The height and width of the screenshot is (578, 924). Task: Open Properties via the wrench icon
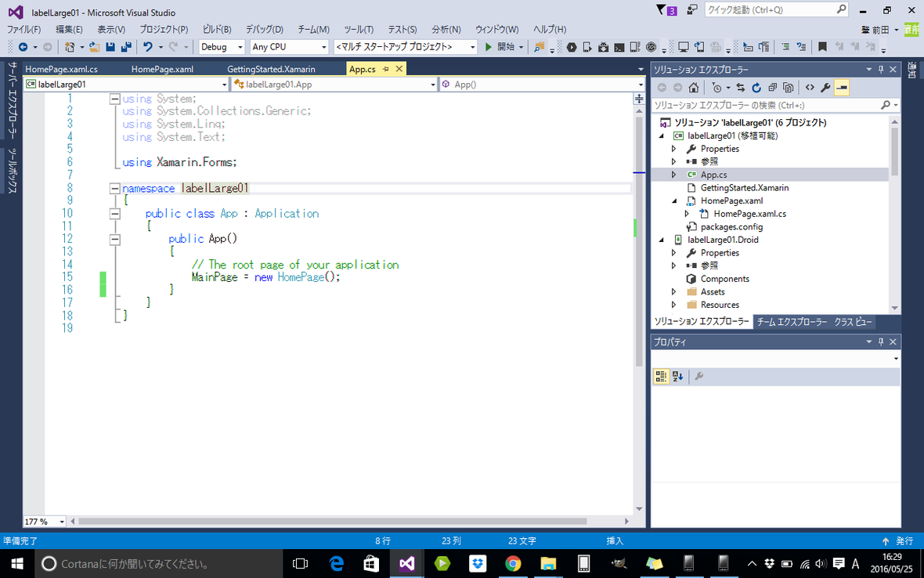[x=825, y=88]
